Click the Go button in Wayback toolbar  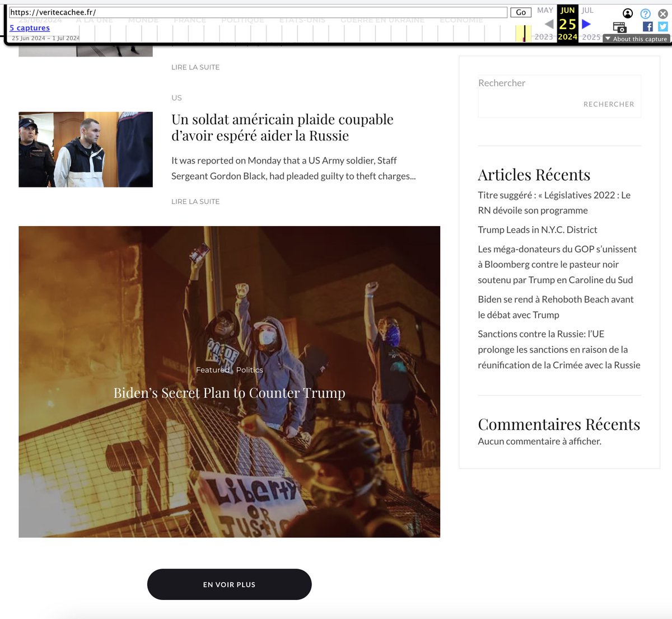pyautogui.click(x=521, y=12)
